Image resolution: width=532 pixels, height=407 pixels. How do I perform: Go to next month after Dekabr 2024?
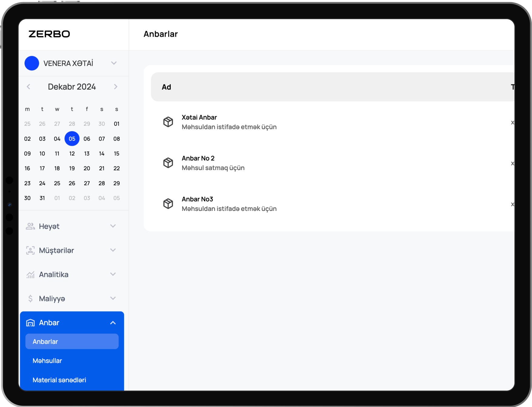tap(116, 87)
